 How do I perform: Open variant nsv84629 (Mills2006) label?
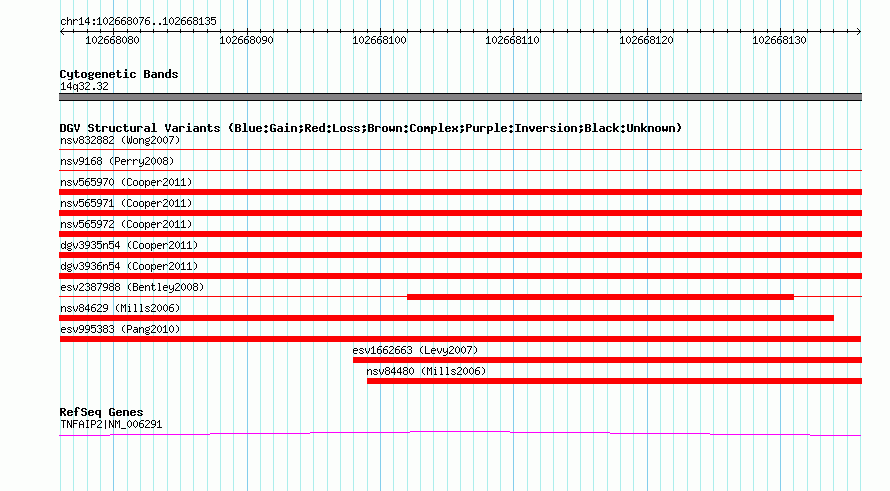pyautogui.click(x=120, y=308)
